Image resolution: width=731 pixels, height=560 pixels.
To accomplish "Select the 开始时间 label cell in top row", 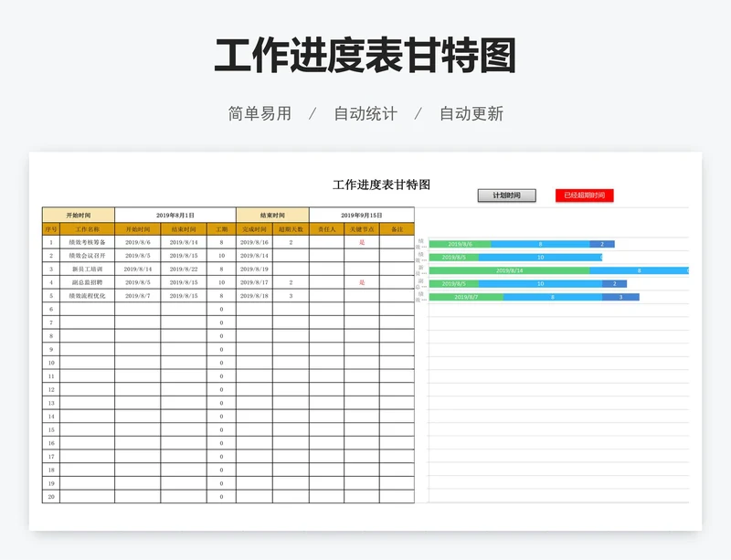I will (79, 215).
